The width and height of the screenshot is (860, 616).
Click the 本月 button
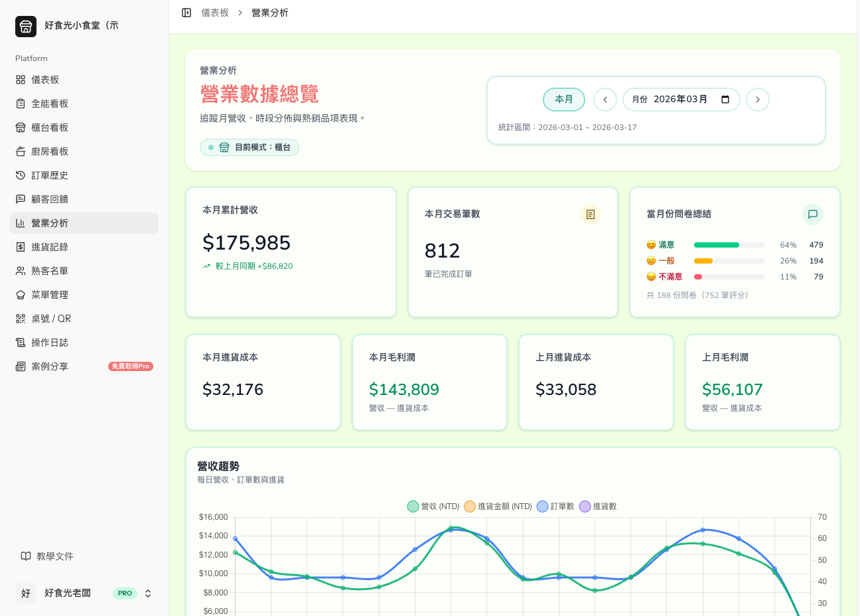[x=564, y=100]
